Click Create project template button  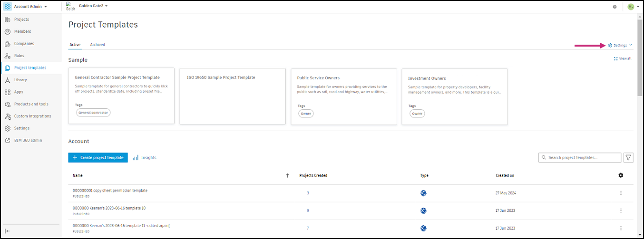pyautogui.click(x=98, y=157)
